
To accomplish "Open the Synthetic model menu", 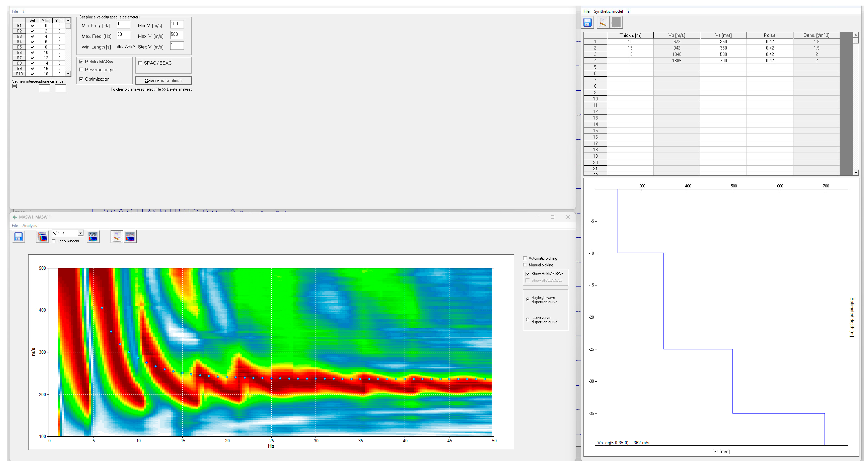I will (608, 12).
